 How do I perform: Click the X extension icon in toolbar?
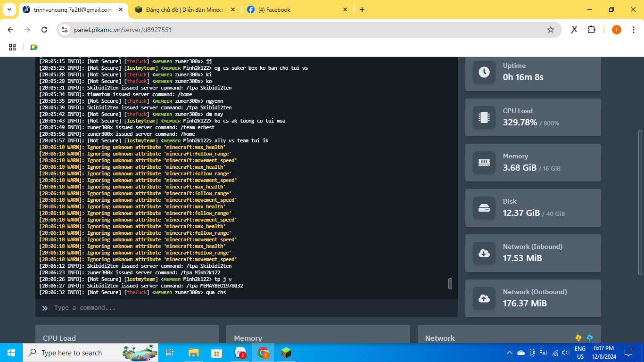coord(574,30)
